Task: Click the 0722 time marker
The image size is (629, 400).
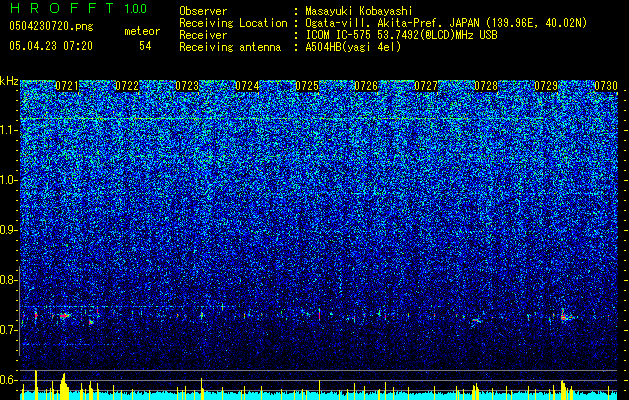Action: coord(127,86)
